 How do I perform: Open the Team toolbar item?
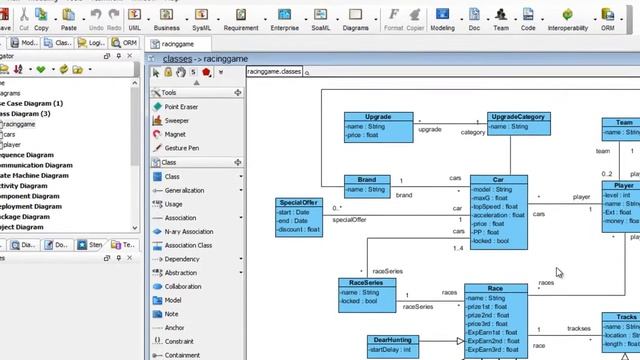coord(501,19)
